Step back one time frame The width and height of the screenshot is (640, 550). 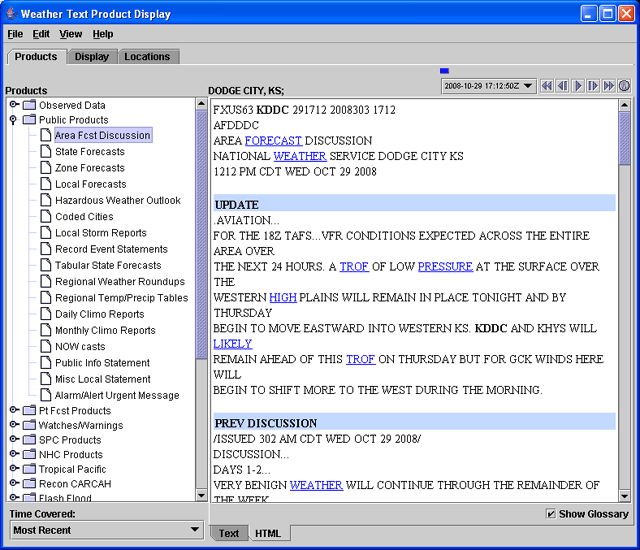click(x=562, y=86)
